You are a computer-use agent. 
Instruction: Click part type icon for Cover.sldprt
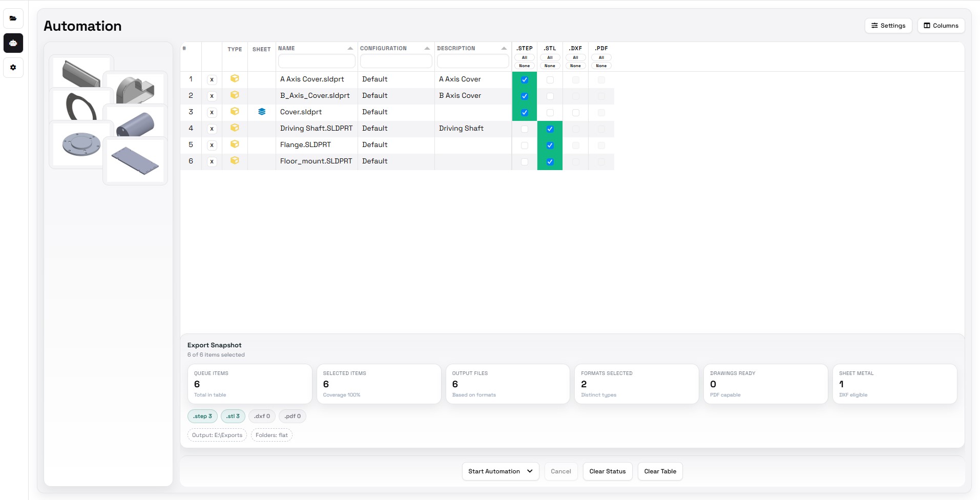point(235,112)
